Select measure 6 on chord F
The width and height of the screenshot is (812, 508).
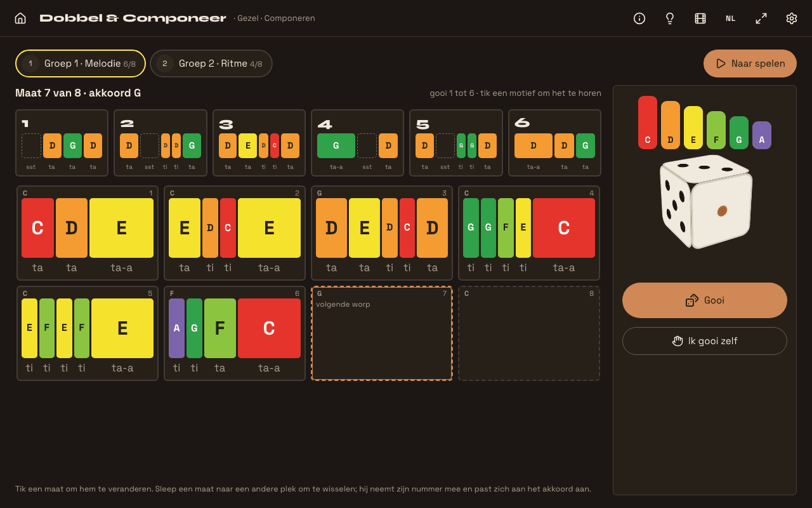pos(235,333)
